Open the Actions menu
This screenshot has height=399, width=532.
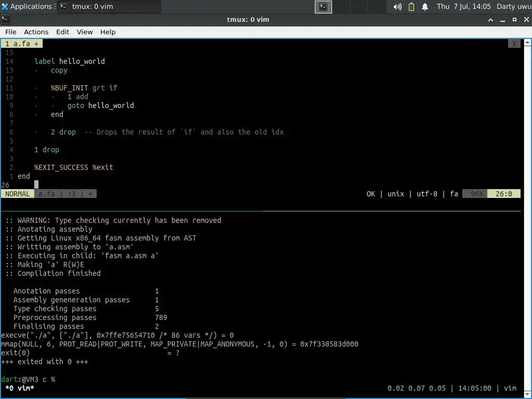click(x=36, y=32)
